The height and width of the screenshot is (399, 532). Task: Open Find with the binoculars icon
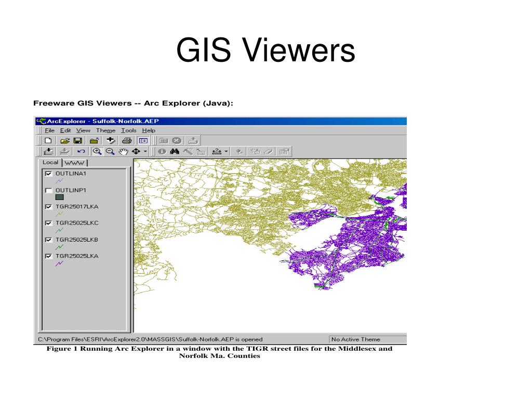pos(175,151)
